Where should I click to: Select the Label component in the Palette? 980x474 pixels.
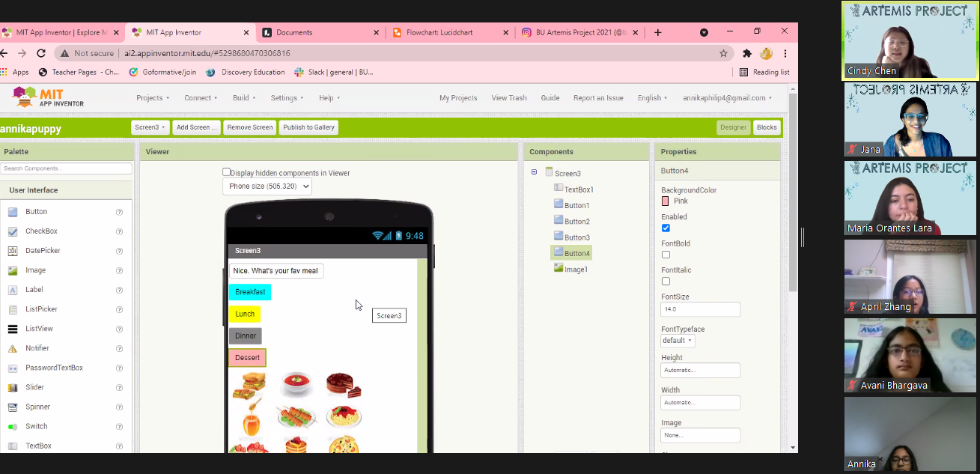[x=34, y=290]
